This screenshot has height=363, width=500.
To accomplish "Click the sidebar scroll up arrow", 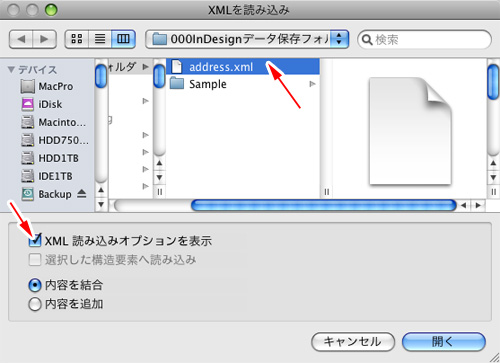I will pyautogui.click(x=101, y=190).
